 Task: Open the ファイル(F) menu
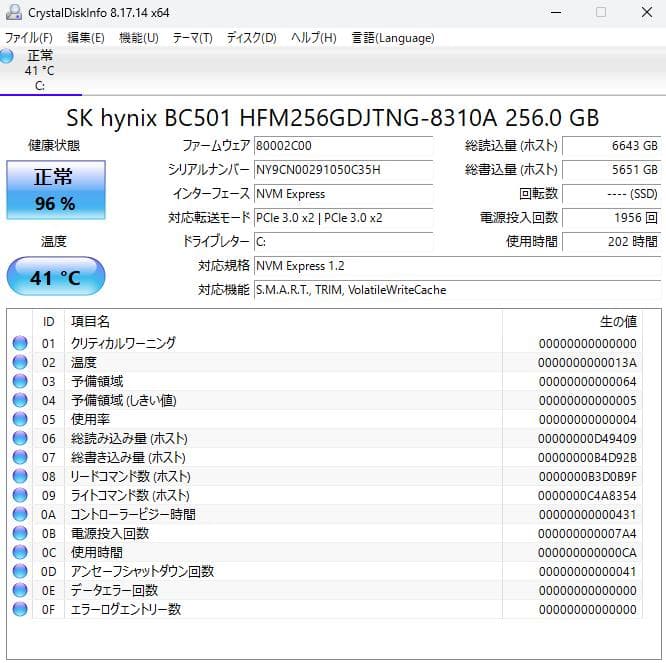click(x=28, y=38)
